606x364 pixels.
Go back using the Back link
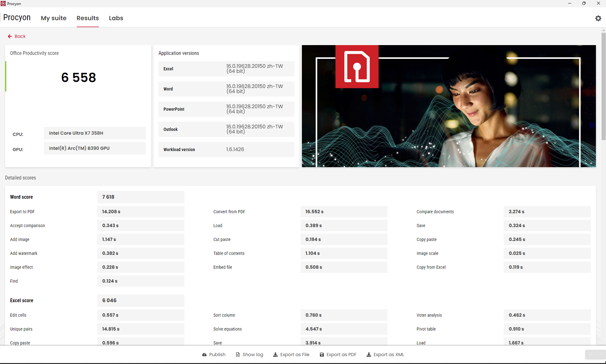click(x=20, y=36)
